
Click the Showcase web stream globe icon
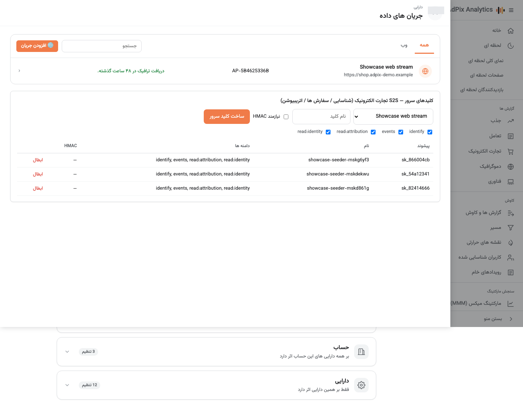(x=425, y=71)
